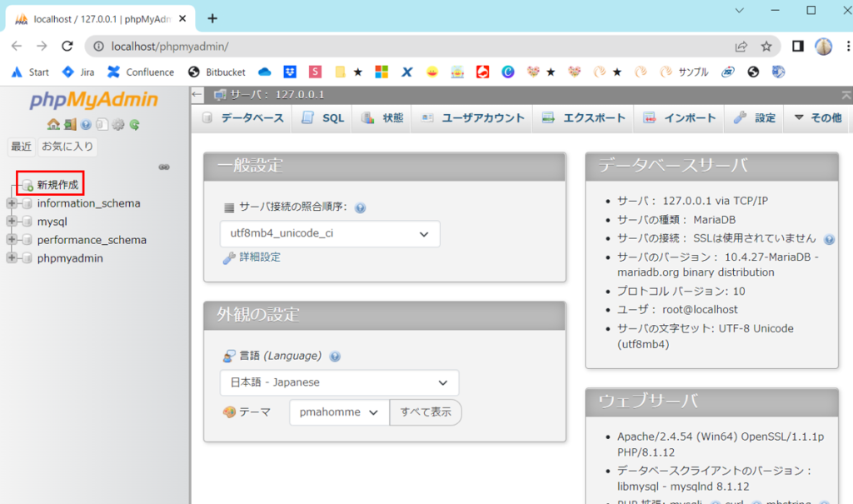Open navigation panel settings gear icon

pyautogui.click(x=118, y=125)
